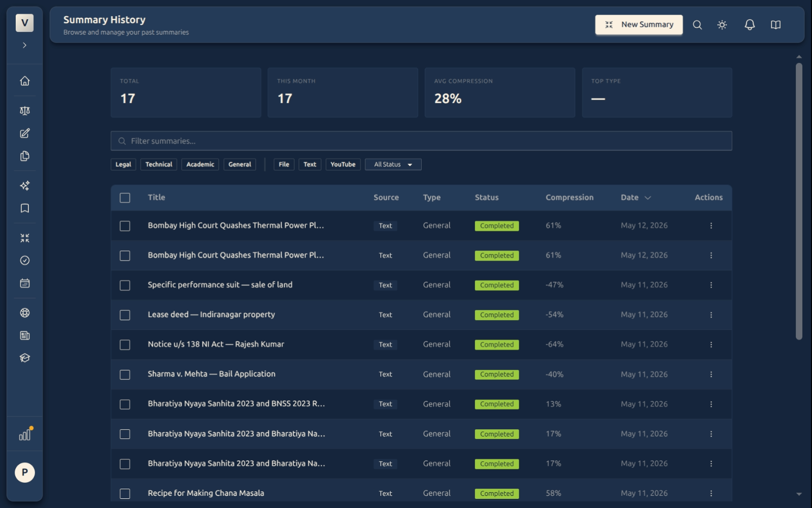Screen dimensions: 812x508
Task: Click the vertical scrollbar thumb
Action: tap(799, 201)
